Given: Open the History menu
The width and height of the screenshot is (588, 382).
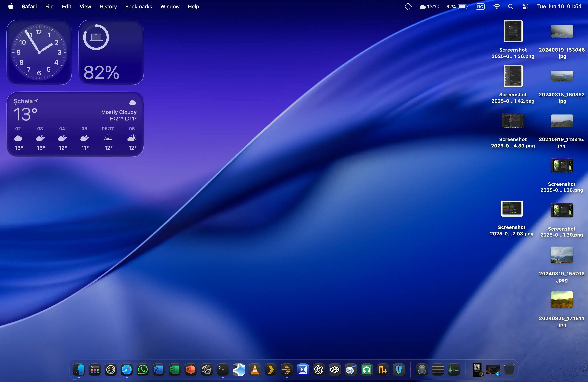Looking at the screenshot, I should [x=108, y=7].
